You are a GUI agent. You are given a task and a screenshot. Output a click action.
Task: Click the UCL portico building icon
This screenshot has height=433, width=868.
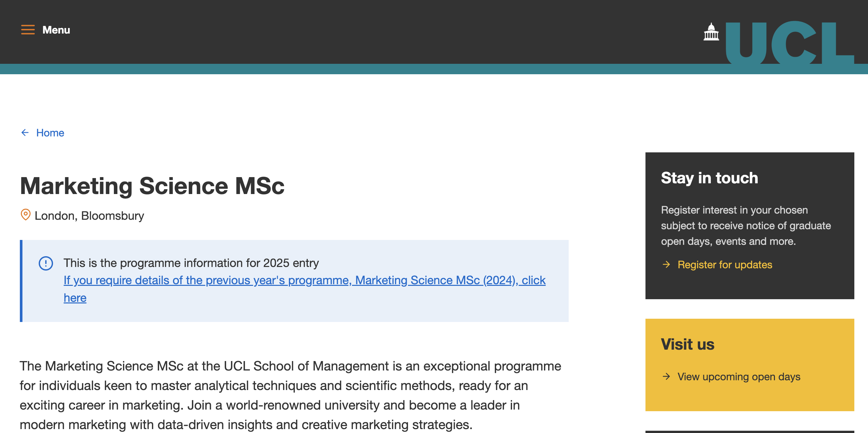coord(711,32)
